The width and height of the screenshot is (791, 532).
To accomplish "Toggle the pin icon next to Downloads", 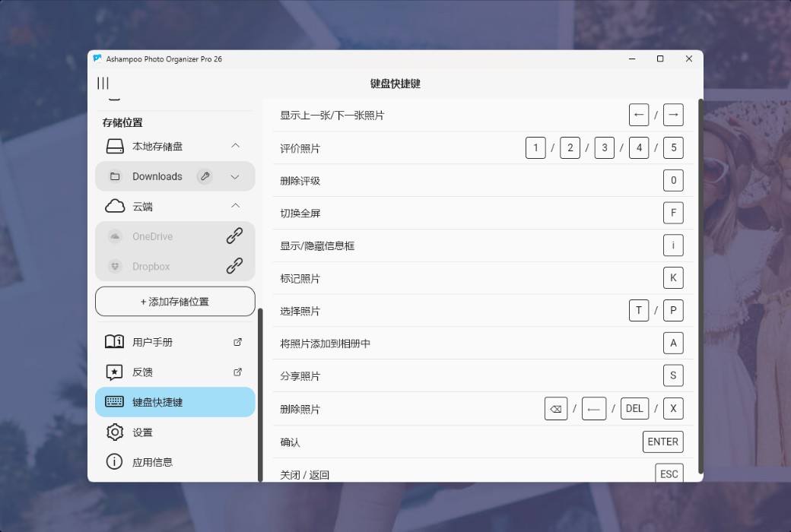I will click(x=204, y=176).
